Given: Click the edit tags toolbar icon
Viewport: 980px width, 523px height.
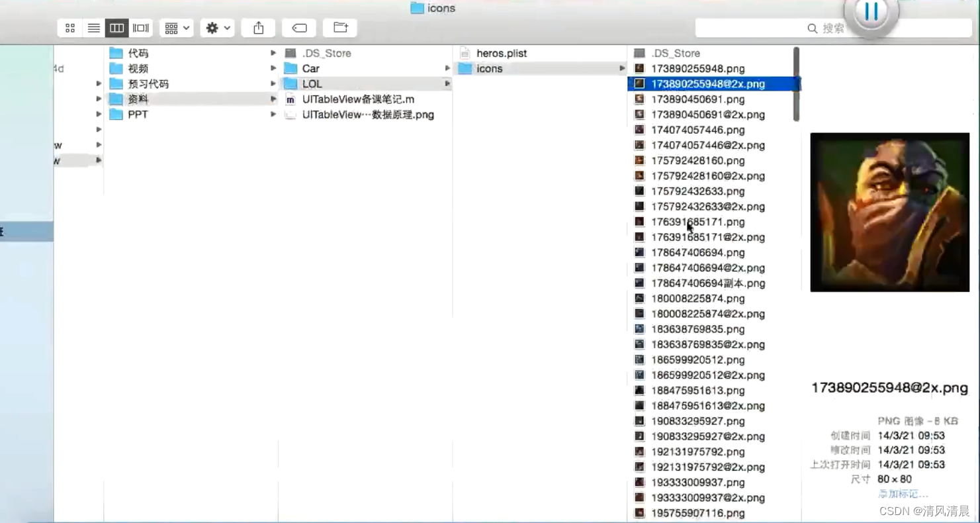Looking at the screenshot, I should point(299,28).
